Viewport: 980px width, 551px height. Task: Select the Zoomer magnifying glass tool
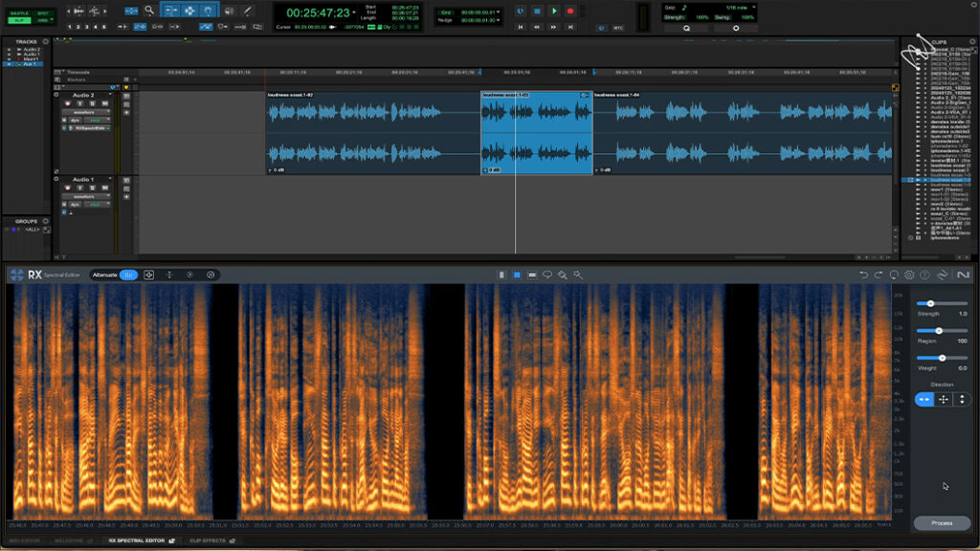click(149, 11)
